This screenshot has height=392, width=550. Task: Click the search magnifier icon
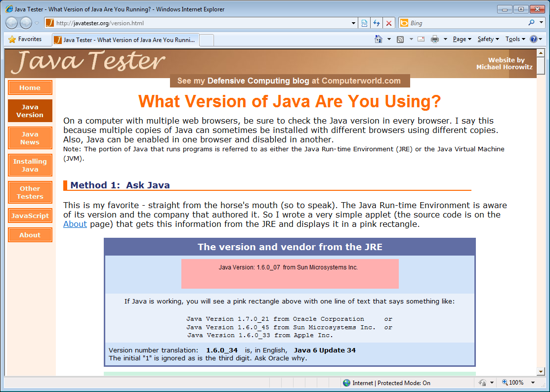pyautogui.click(x=531, y=23)
